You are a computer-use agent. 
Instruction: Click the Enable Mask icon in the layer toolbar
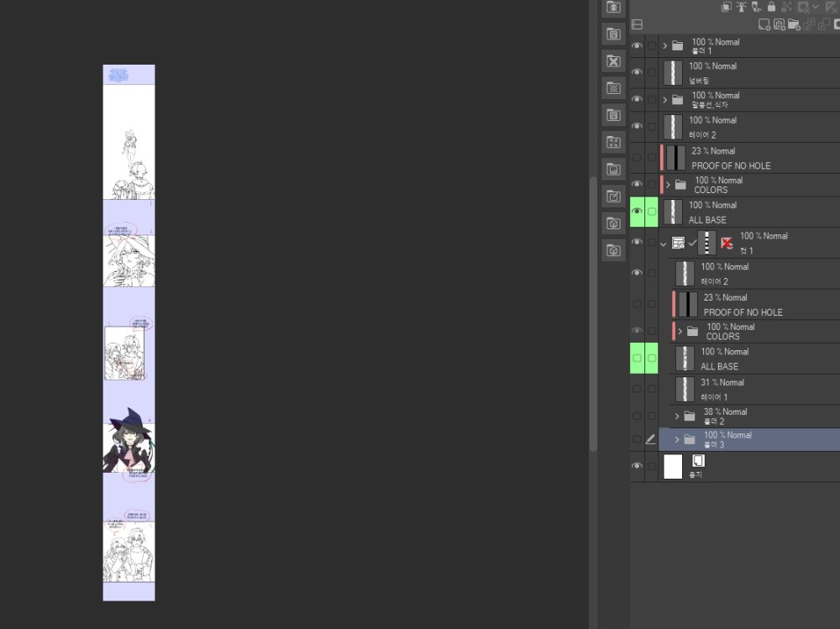tap(803, 7)
